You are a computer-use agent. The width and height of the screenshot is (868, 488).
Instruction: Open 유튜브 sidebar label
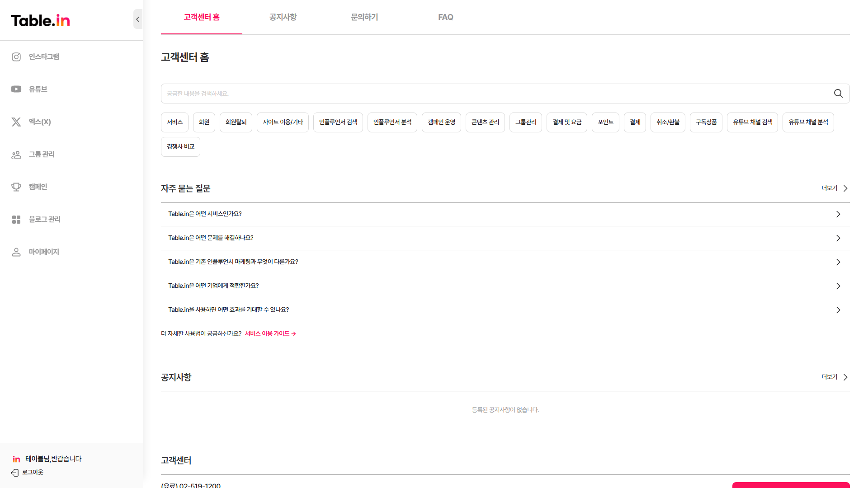tap(38, 89)
